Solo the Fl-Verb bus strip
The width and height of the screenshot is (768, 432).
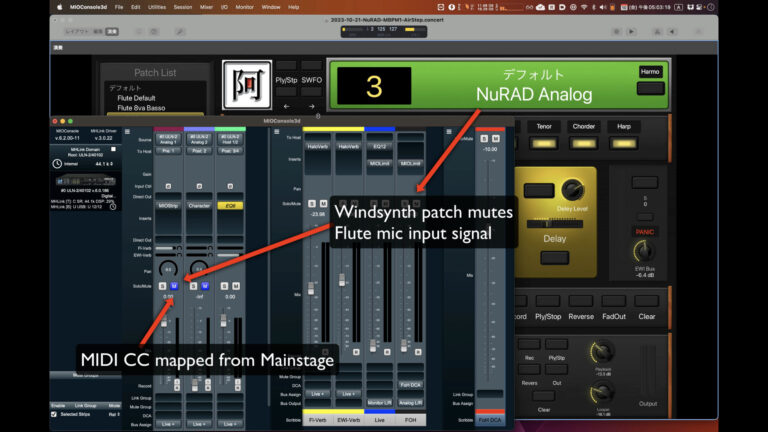312,203
